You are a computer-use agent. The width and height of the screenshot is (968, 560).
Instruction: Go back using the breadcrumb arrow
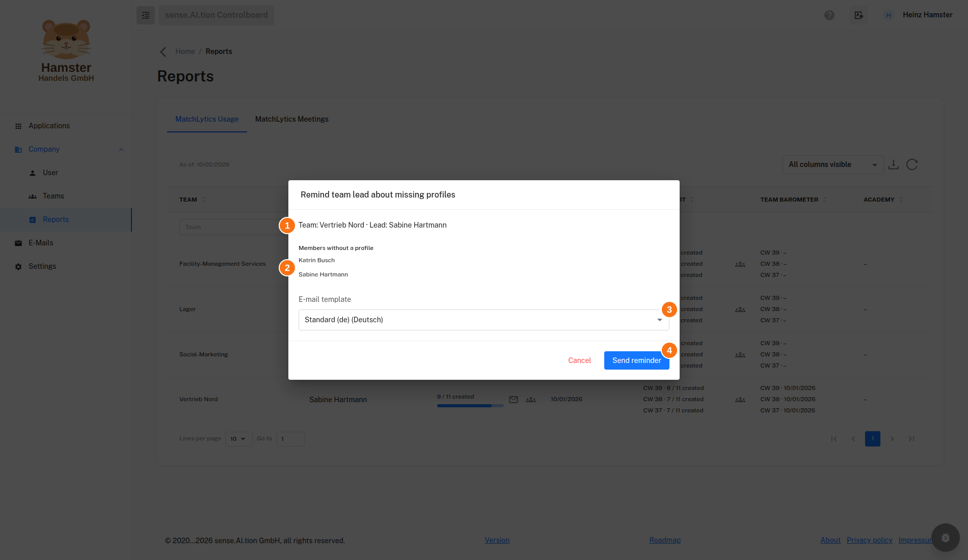point(163,52)
